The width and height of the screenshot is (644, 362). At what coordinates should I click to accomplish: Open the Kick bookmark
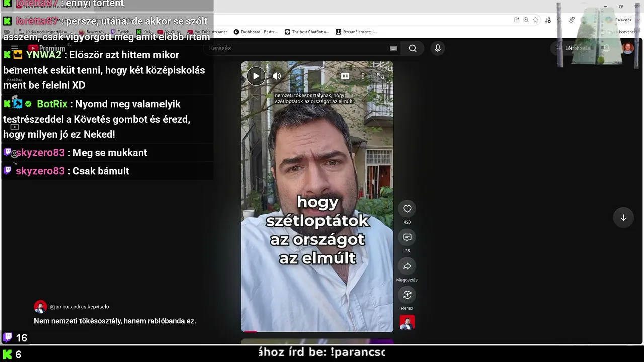tap(144, 32)
